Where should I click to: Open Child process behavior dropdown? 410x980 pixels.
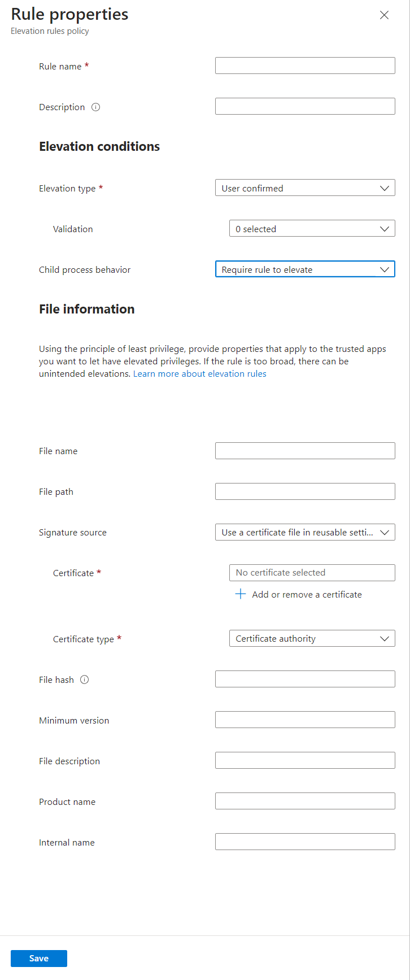pyautogui.click(x=305, y=269)
